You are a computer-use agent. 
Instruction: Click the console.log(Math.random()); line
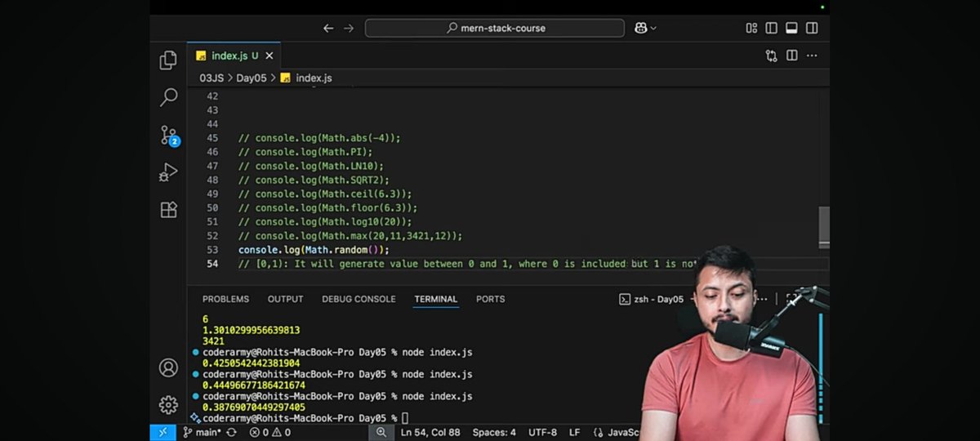[314, 249]
